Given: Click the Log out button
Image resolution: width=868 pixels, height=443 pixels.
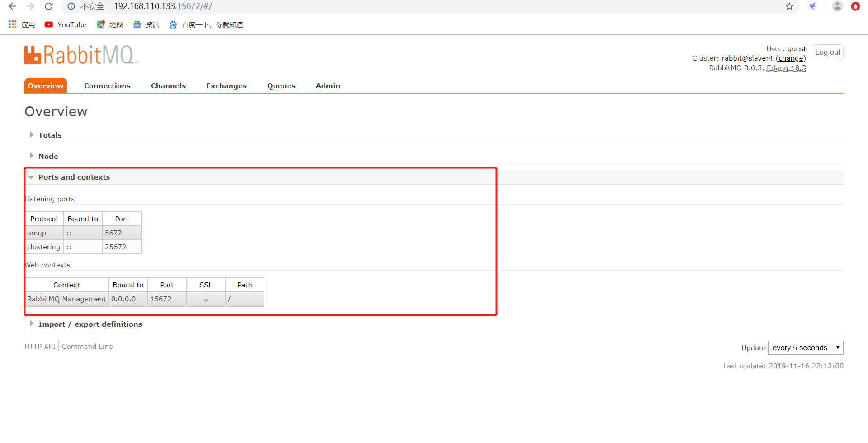Looking at the screenshot, I should click(x=827, y=52).
